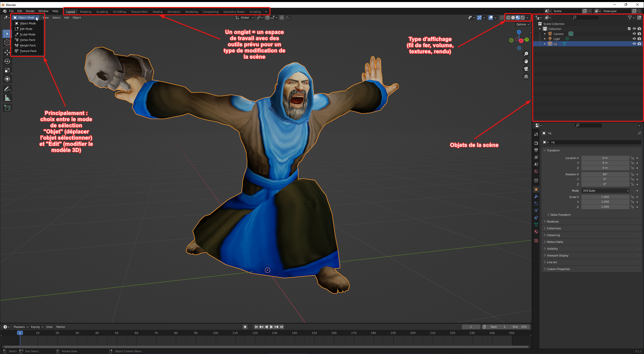This screenshot has width=644, height=354.
Task: Open the Global transform orientation dropdown
Action: pyautogui.click(x=245, y=18)
